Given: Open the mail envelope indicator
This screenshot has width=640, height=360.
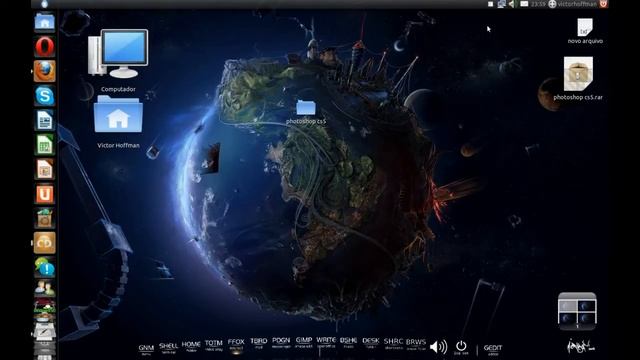Looking at the screenshot, I should (524, 4).
